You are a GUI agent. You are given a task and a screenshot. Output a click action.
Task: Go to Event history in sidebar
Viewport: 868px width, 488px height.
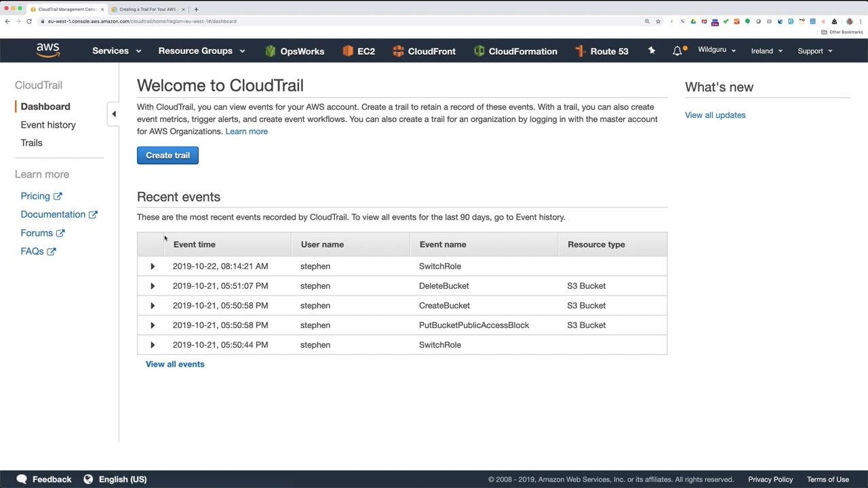tap(48, 125)
